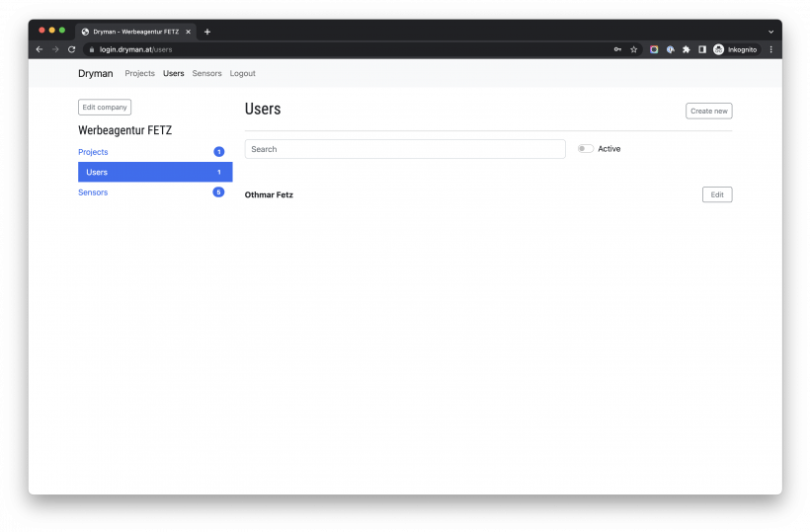Enable the Active toggle switch
Screen dimensions: 810x532
point(586,149)
